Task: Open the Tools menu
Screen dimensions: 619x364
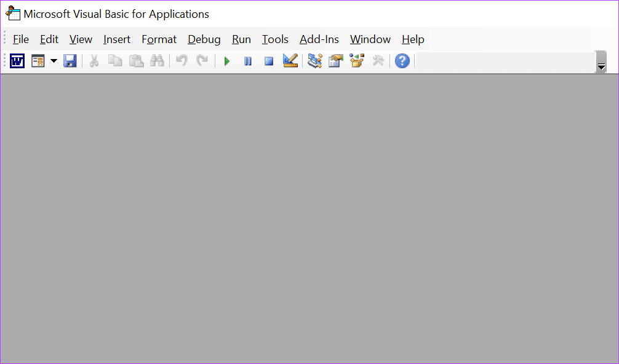Action: (275, 39)
